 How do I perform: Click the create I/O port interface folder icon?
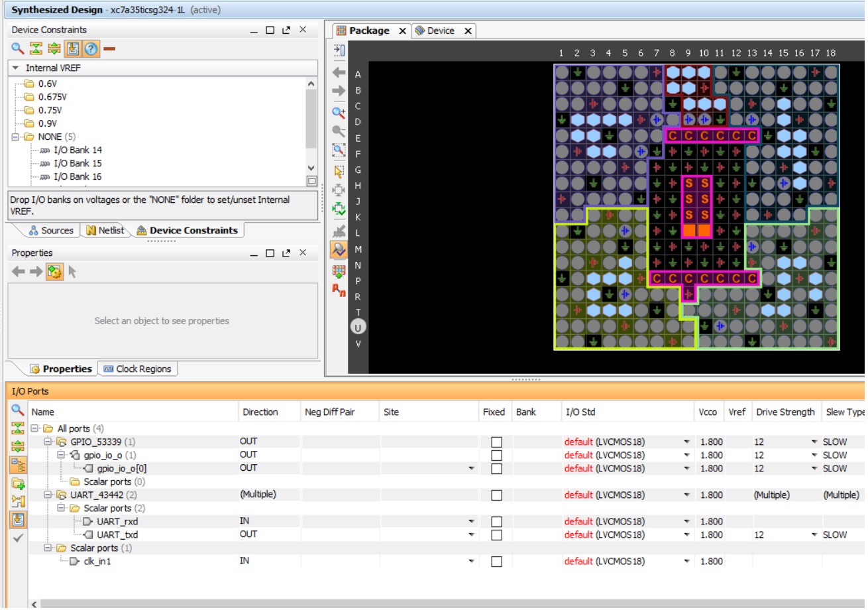tap(18, 483)
